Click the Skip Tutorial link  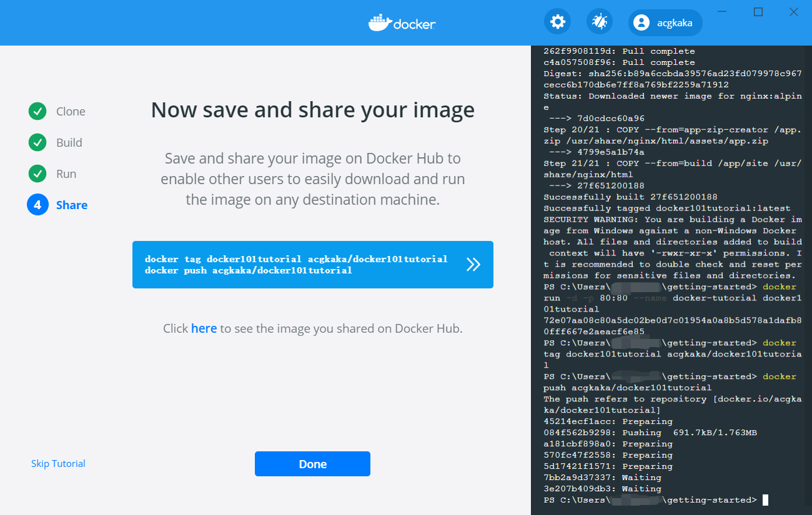pos(58,464)
